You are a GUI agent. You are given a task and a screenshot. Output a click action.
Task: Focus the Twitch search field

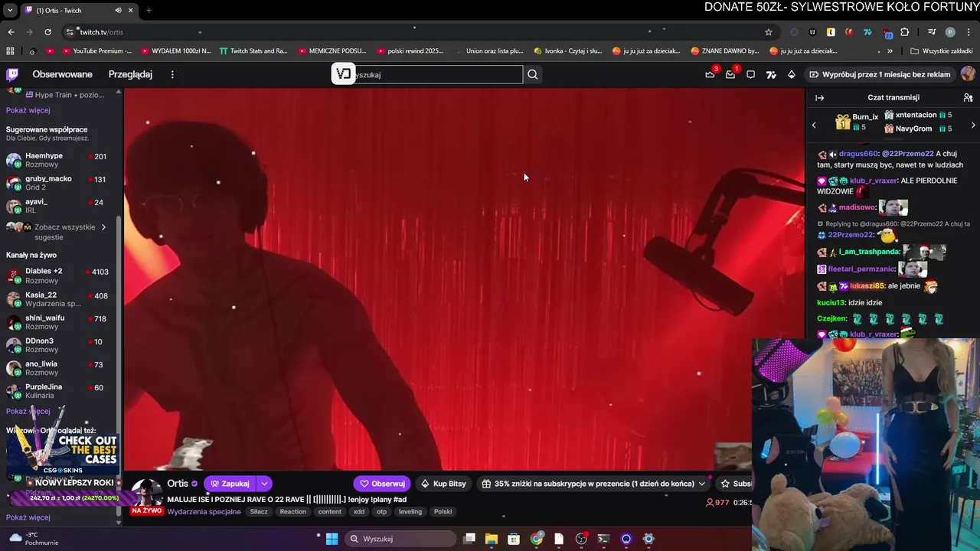[436, 74]
